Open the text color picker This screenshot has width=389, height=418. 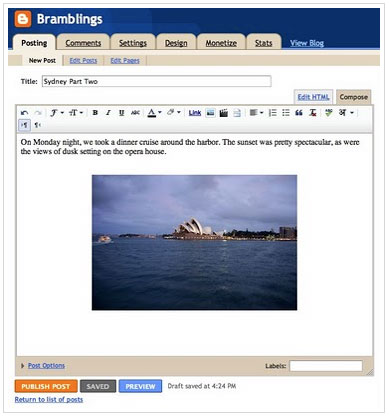154,113
